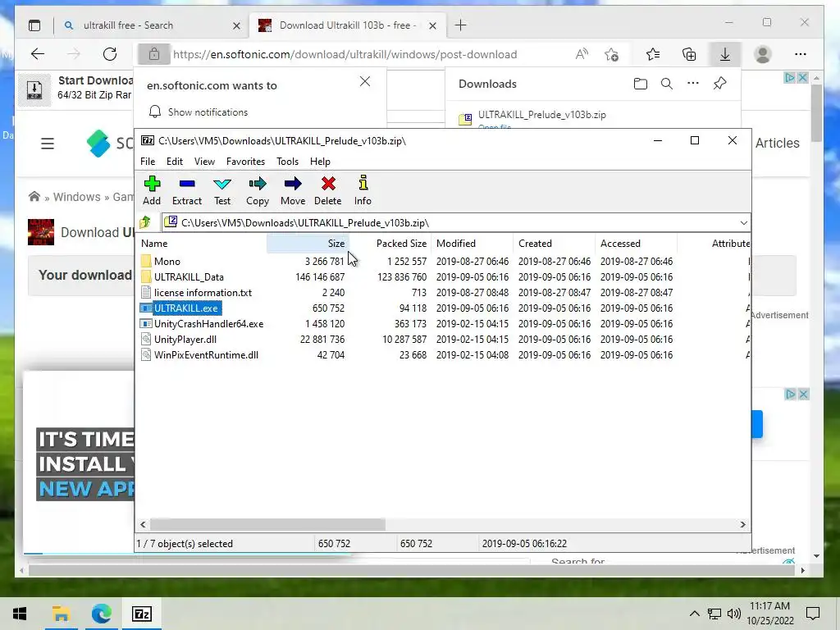840x630 pixels.
Task: Sort by the Name column header
Action: (x=202, y=243)
